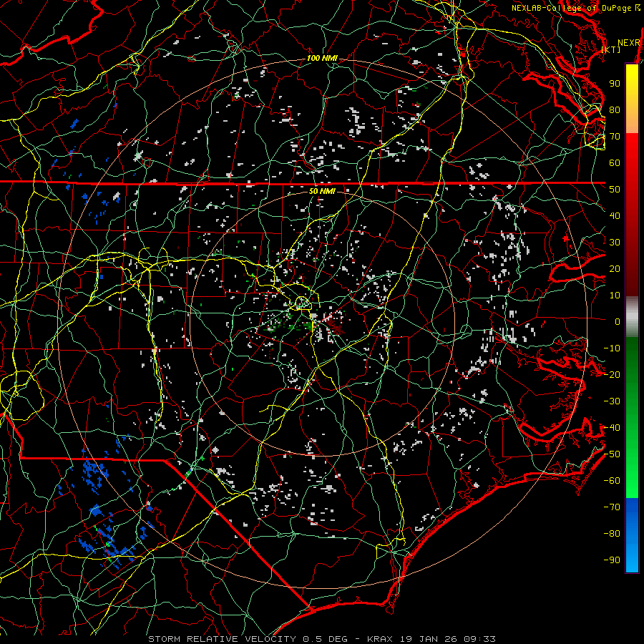This screenshot has height=644, width=644.
Task: Click the positive 10 scale value
Action: click(615, 296)
